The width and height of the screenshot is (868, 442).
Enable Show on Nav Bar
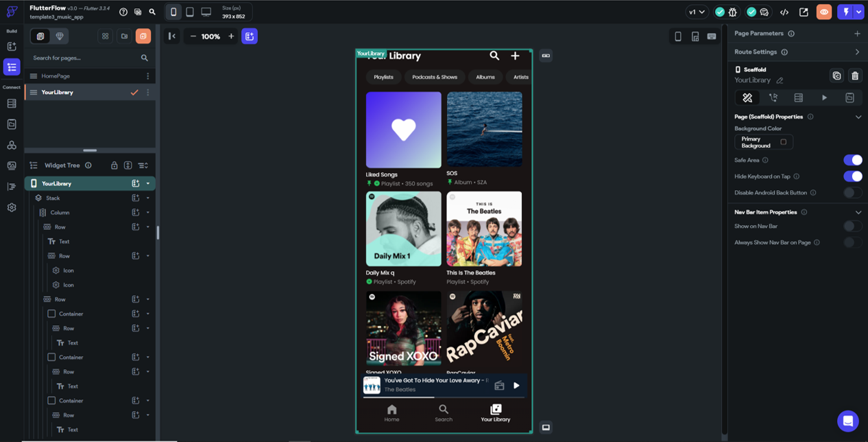pyautogui.click(x=852, y=226)
